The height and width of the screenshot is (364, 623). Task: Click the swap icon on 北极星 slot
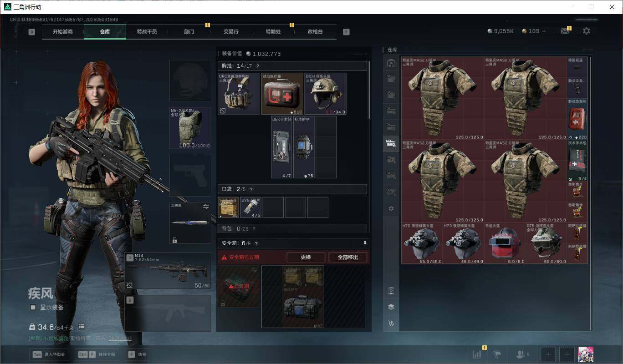(x=205, y=207)
